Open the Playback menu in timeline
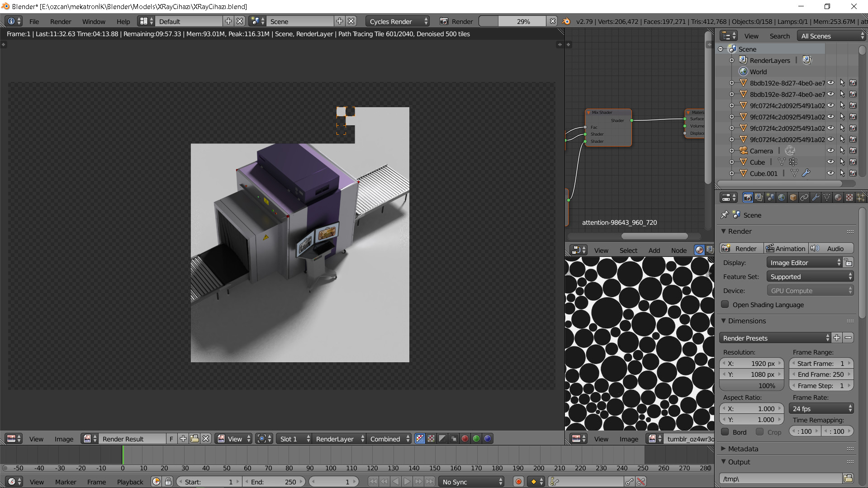 (130, 482)
